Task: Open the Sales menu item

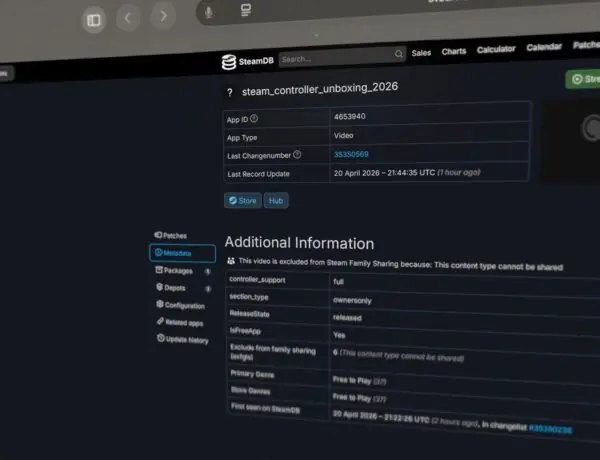Action: click(421, 53)
